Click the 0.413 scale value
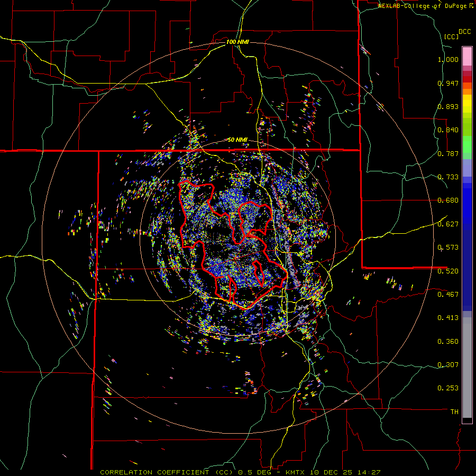Image resolution: width=476 pixels, height=476 pixels. coord(448,318)
